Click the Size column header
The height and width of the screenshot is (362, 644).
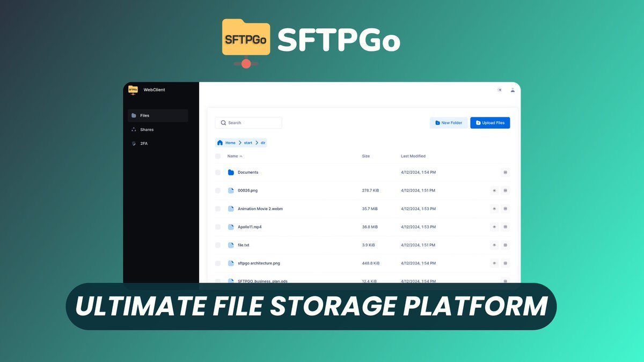click(x=366, y=156)
